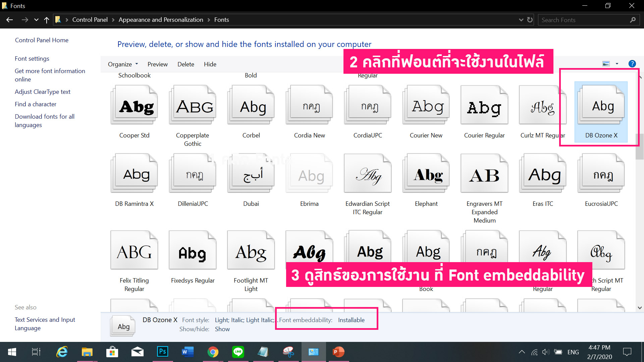Open Adjust ClearType text link
The image size is (644, 362).
coord(43,92)
